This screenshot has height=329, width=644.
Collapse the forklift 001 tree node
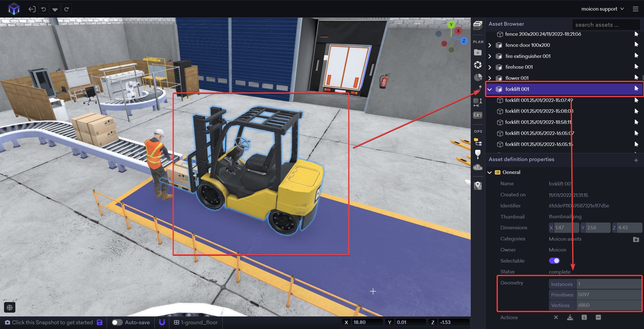490,89
